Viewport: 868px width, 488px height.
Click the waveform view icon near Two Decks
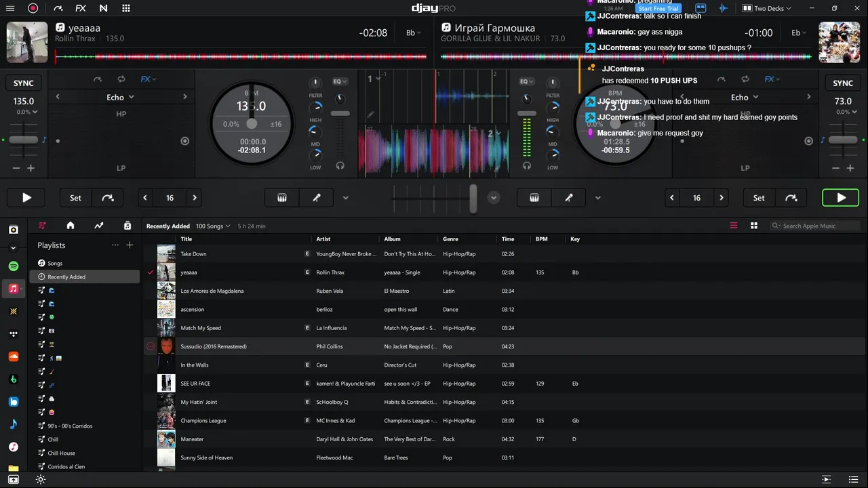723,8
